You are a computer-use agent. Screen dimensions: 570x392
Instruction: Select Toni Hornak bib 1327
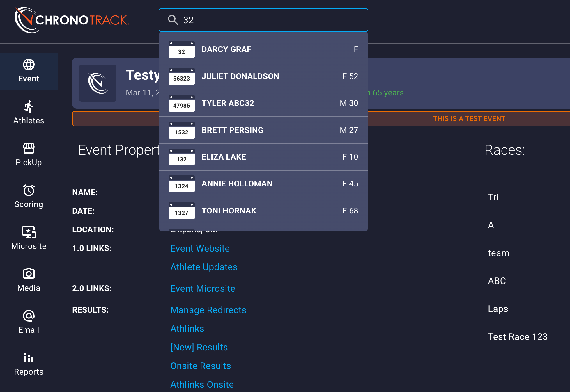pyautogui.click(x=263, y=211)
